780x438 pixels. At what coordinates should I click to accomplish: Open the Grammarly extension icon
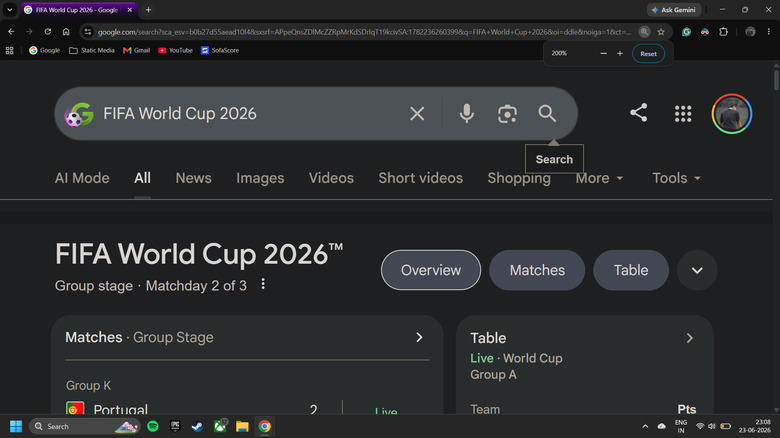[x=686, y=32]
